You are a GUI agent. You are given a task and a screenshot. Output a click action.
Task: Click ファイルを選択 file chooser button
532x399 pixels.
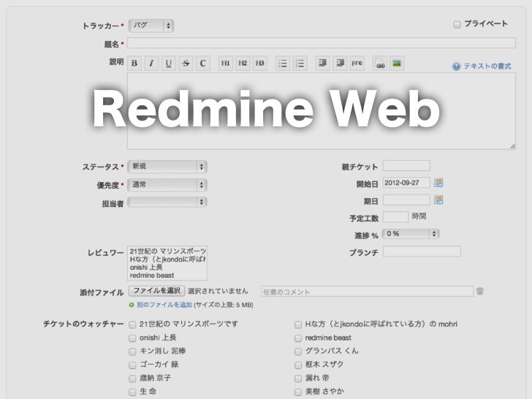coord(156,291)
